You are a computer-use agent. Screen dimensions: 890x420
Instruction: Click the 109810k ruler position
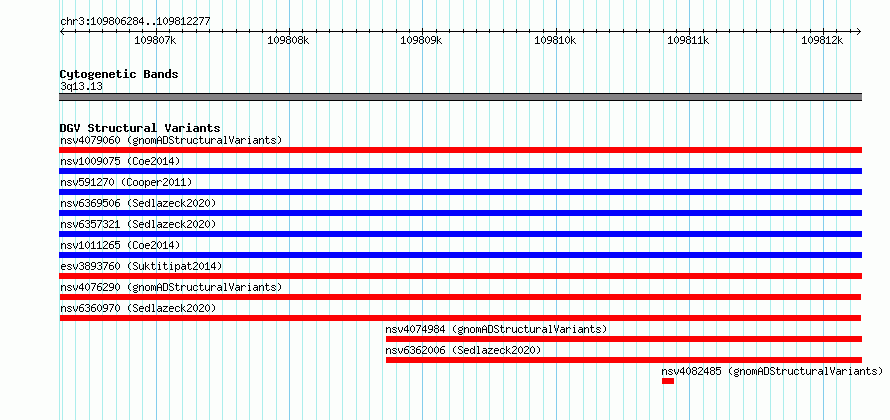556,40
